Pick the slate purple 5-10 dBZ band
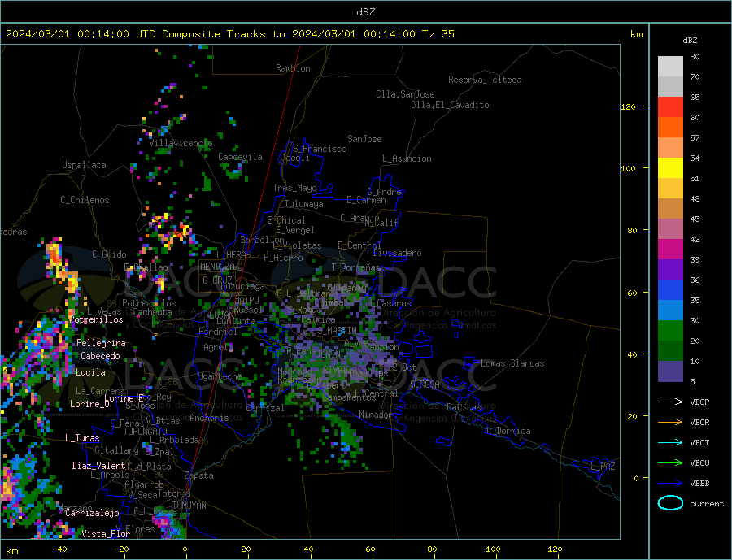Image resolution: width=732 pixels, height=560 pixels. (670, 371)
